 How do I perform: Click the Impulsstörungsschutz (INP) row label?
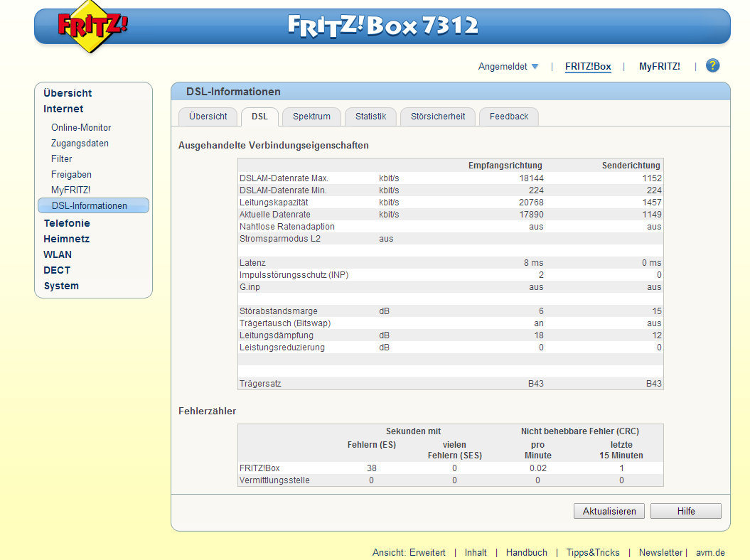pos(294,275)
